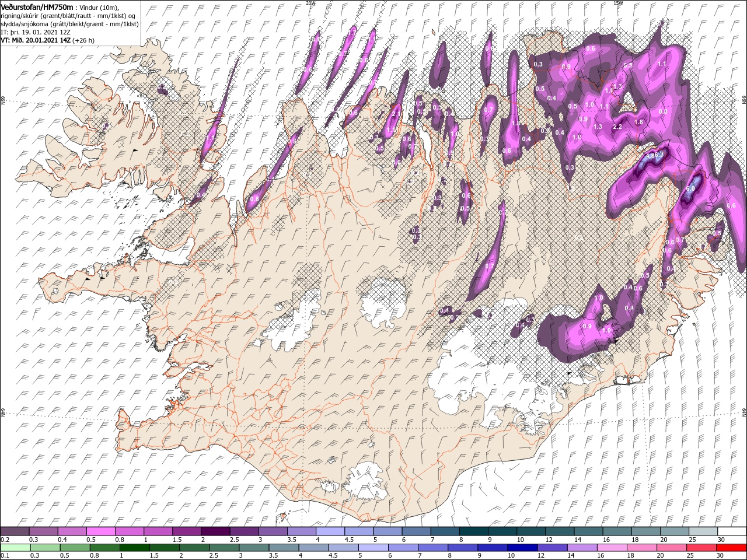Select the lower legend swatch between 0.3 and 0.5
Screen dimensions: 747x560
44,548
